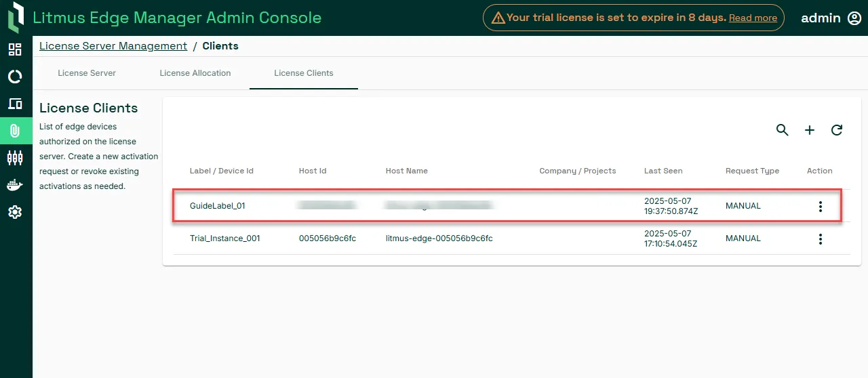Select the GuideLabel_01 label cell

click(x=218, y=206)
